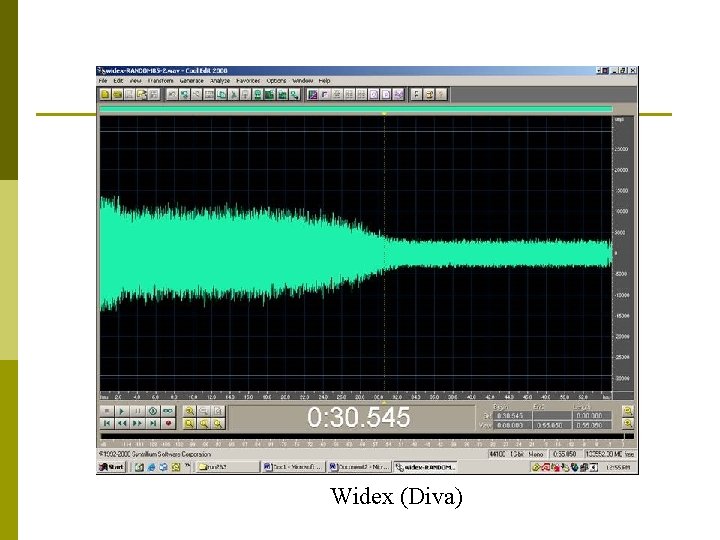Click the bottom-middle yellow zoom icon
The image size is (720, 540).
(x=204, y=423)
